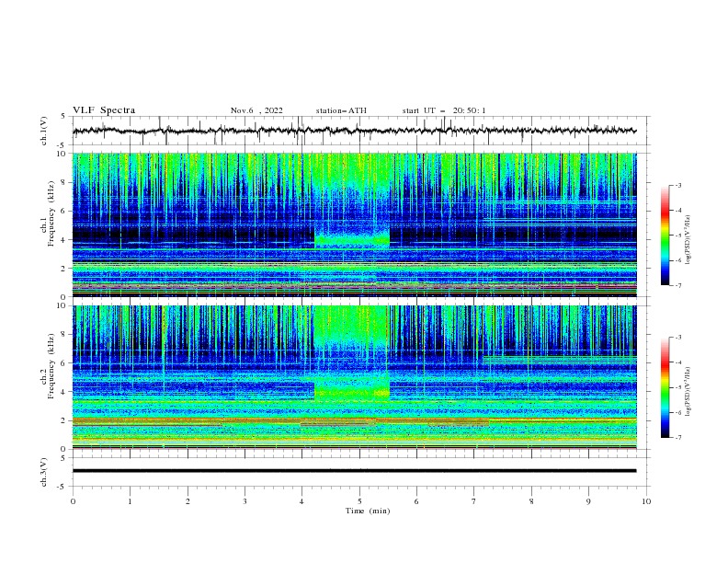Click the bright 4 kHz emission burst in ch.2 spectrogram

(x=352, y=393)
